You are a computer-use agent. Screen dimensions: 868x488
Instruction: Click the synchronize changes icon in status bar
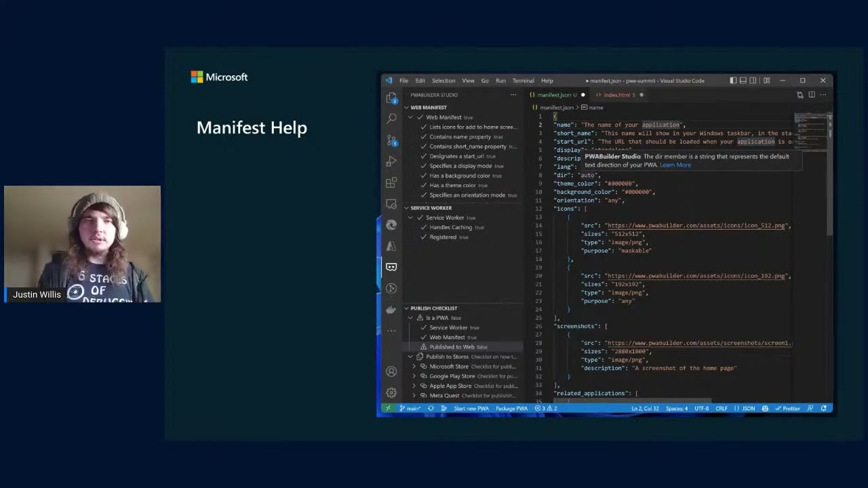click(431, 409)
